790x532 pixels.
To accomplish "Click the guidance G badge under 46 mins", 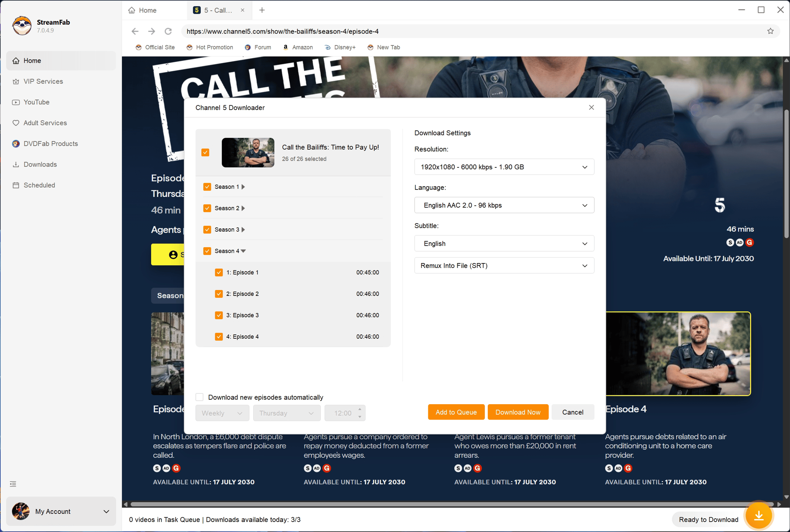I will point(749,242).
